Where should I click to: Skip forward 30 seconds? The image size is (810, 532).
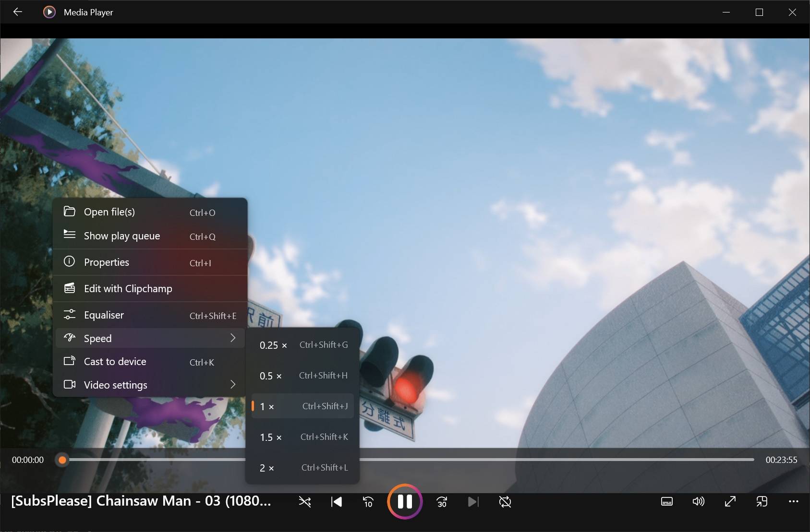pos(442,502)
